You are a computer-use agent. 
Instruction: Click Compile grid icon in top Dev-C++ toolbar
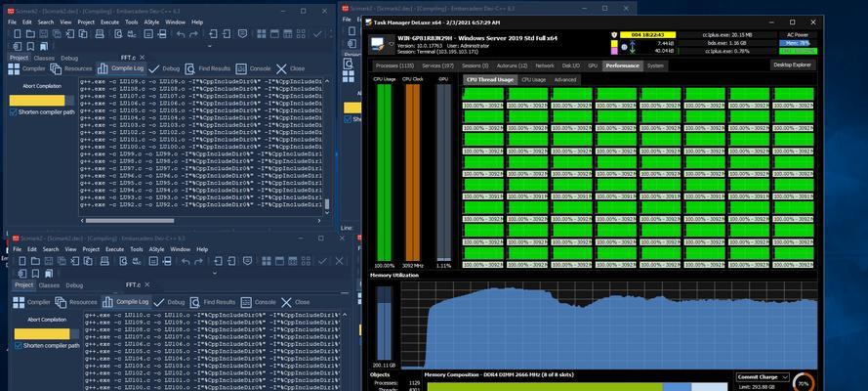[262, 34]
